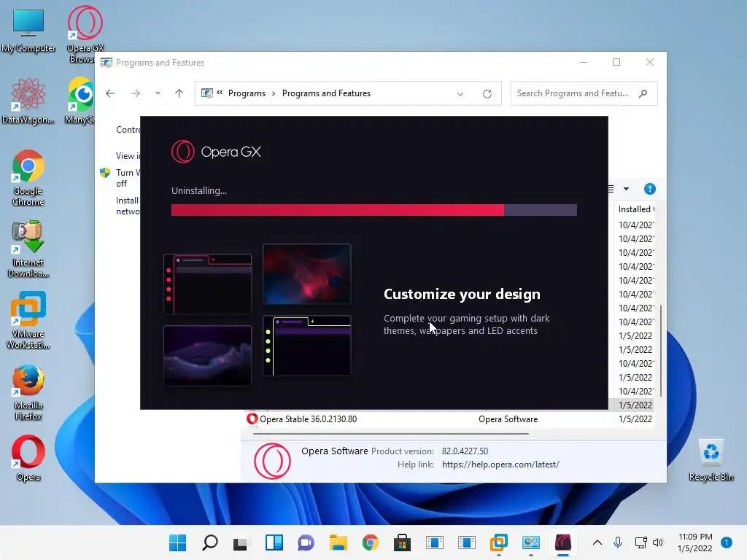Click the search magnifier in Programs and Features
Viewport: 747px width, 560px height.
tap(643, 93)
